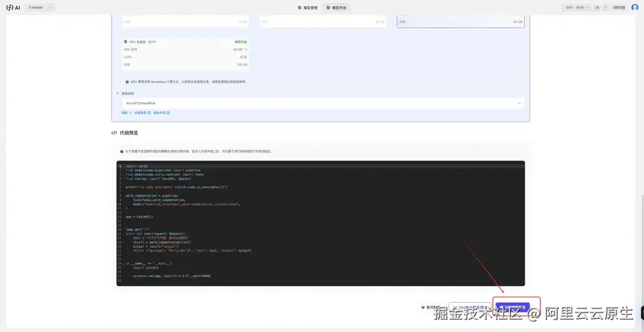Open the 角色详情 external link
The height and width of the screenshot is (332, 644).
tap(162, 113)
